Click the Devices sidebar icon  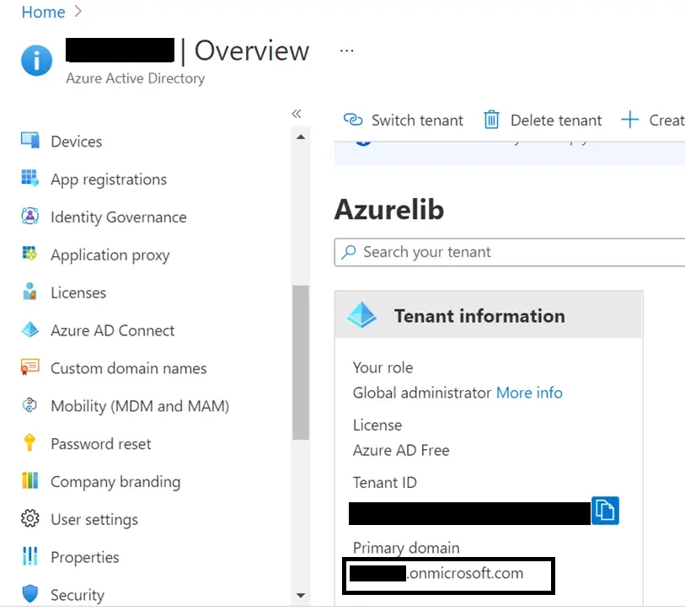tap(30, 140)
